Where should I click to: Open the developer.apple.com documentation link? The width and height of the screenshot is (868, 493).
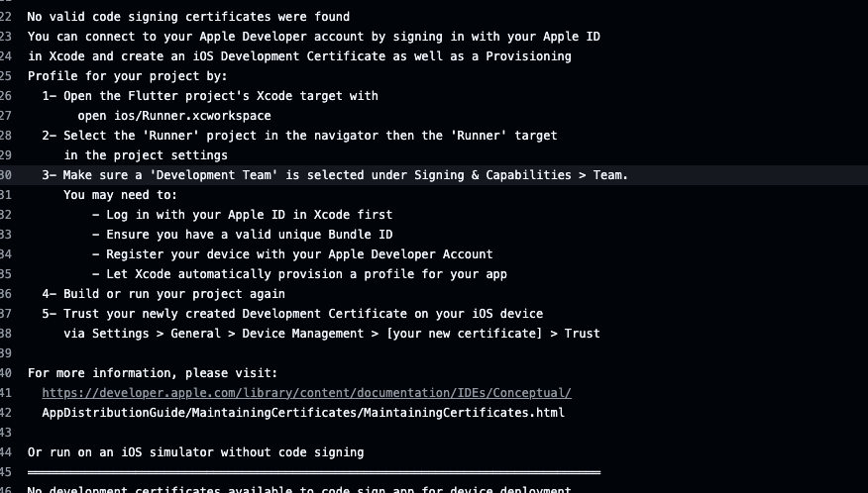pos(306,393)
